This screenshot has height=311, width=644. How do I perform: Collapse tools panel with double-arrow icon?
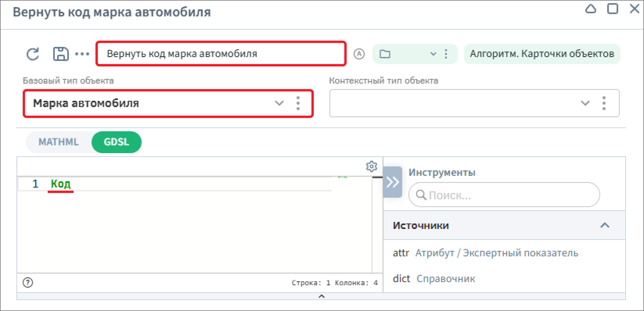392,182
